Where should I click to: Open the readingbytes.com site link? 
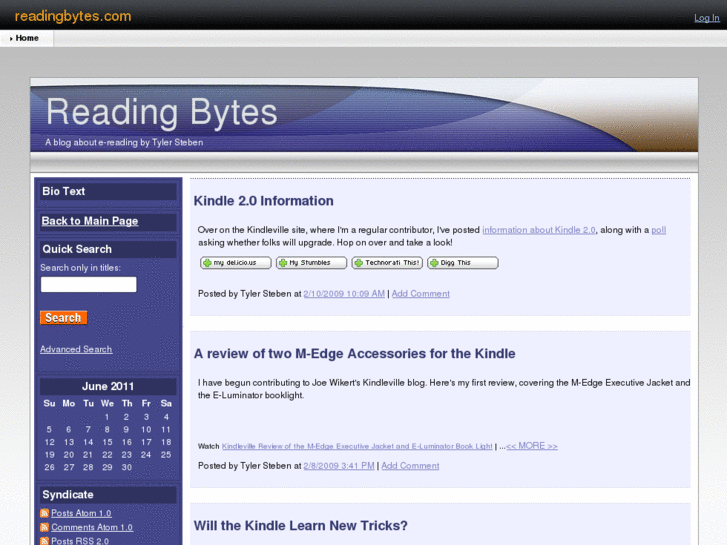pyautogui.click(x=73, y=16)
